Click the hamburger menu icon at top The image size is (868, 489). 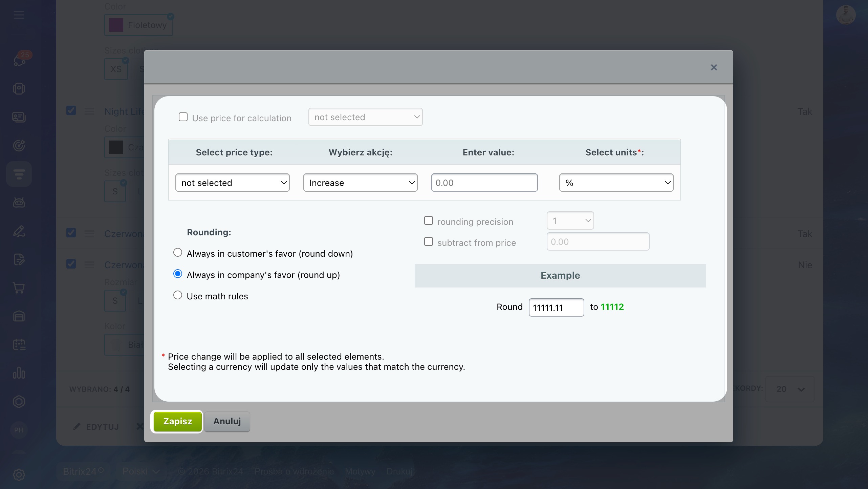pyautogui.click(x=19, y=15)
